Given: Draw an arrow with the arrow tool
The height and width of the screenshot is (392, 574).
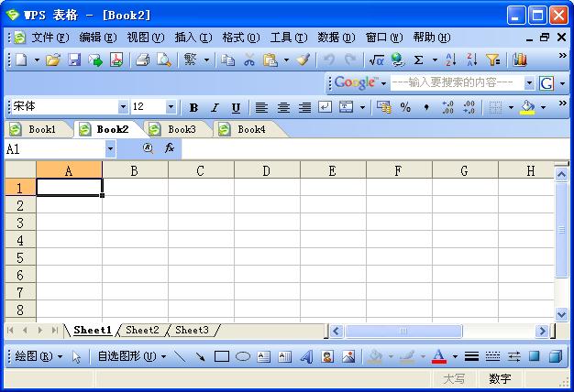Looking at the screenshot, I should tap(200, 356).
